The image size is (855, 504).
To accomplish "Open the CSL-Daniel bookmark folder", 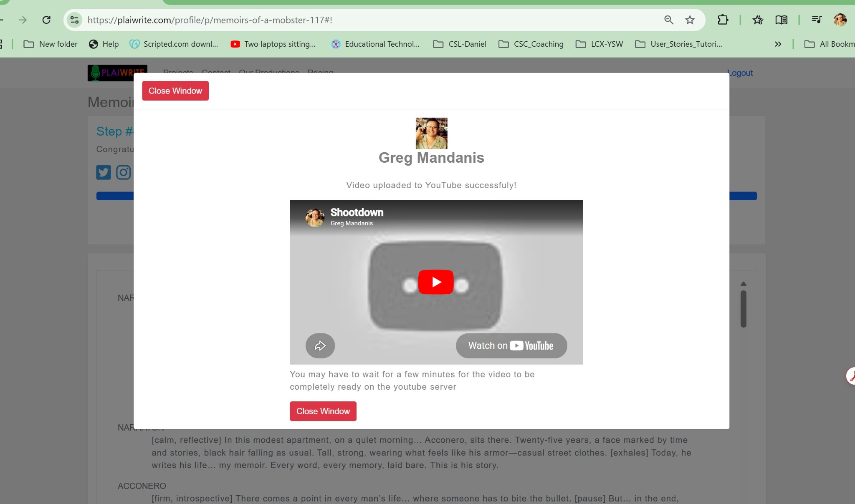I will tap(460, 44).
